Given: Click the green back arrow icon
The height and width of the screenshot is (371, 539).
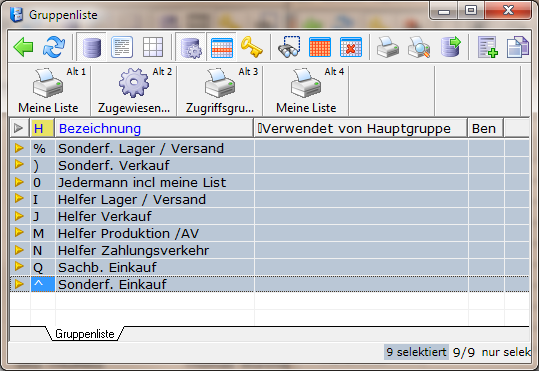Looking at the screenshot, I should click(23, 47).
